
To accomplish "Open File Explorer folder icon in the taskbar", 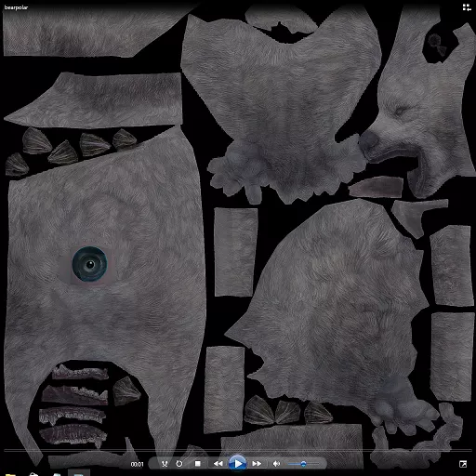I will (x=10, y=474).
